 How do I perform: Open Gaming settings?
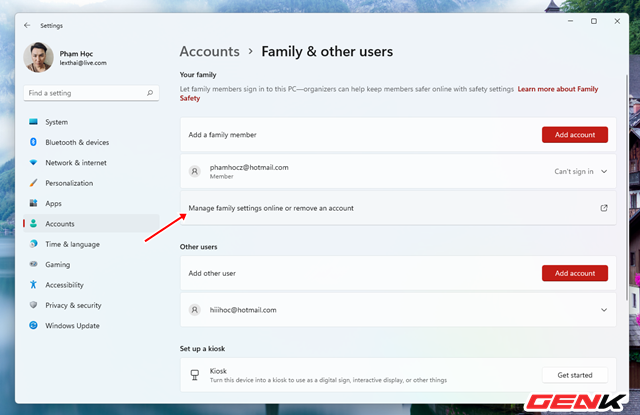click(91, 264)
